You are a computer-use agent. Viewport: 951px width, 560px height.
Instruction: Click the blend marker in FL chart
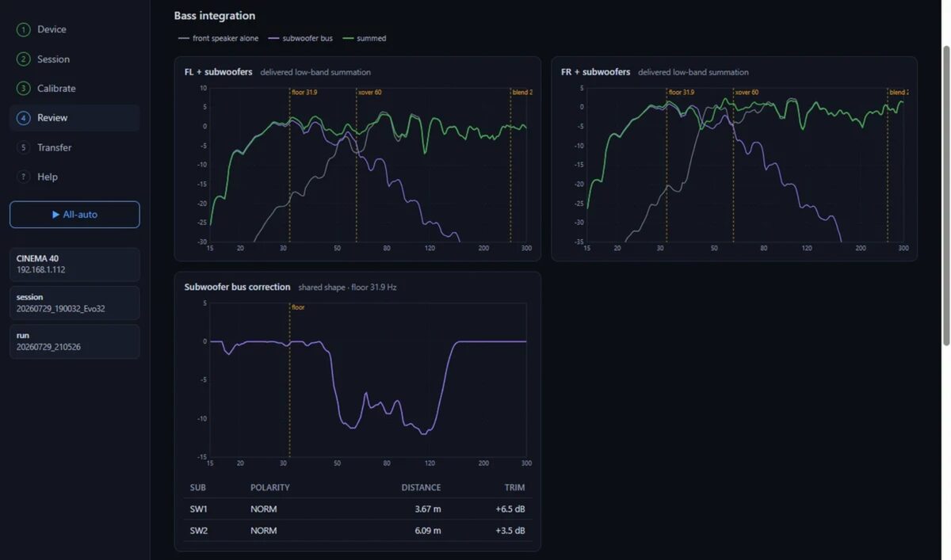tap(522, 92)
